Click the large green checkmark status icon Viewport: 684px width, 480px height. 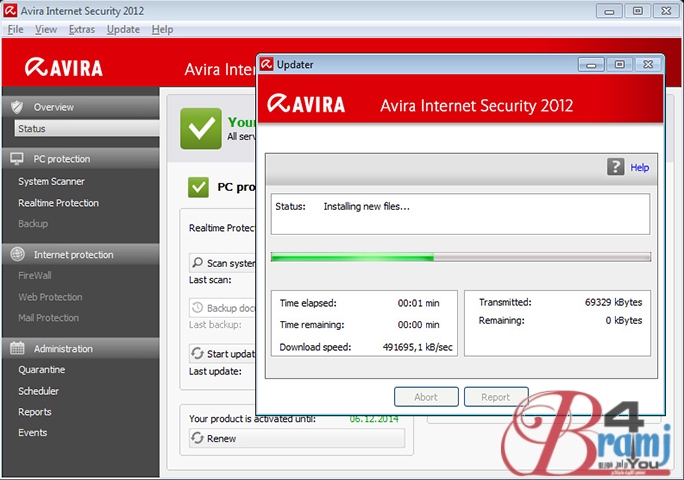pos(201,129)
